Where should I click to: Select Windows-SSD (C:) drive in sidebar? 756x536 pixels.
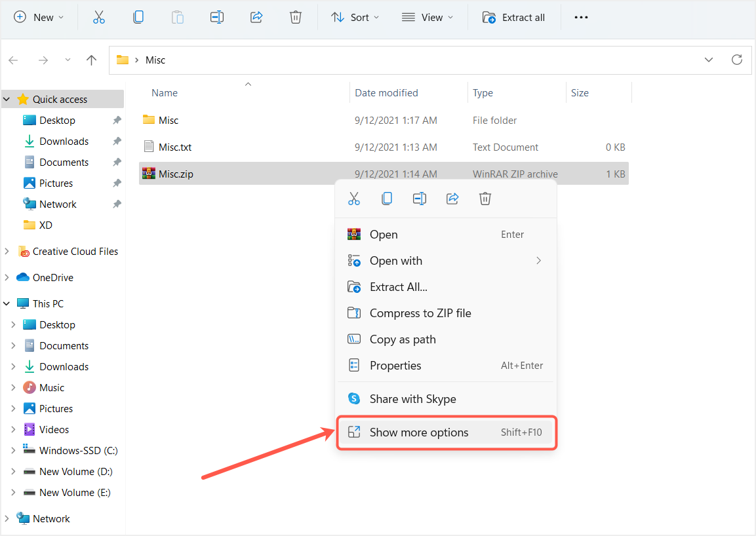coord(78,451)
